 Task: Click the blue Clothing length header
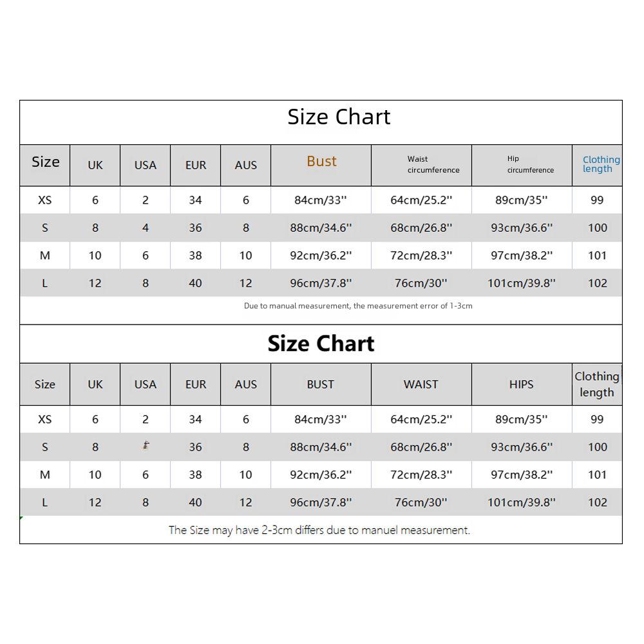click(601, 164)
